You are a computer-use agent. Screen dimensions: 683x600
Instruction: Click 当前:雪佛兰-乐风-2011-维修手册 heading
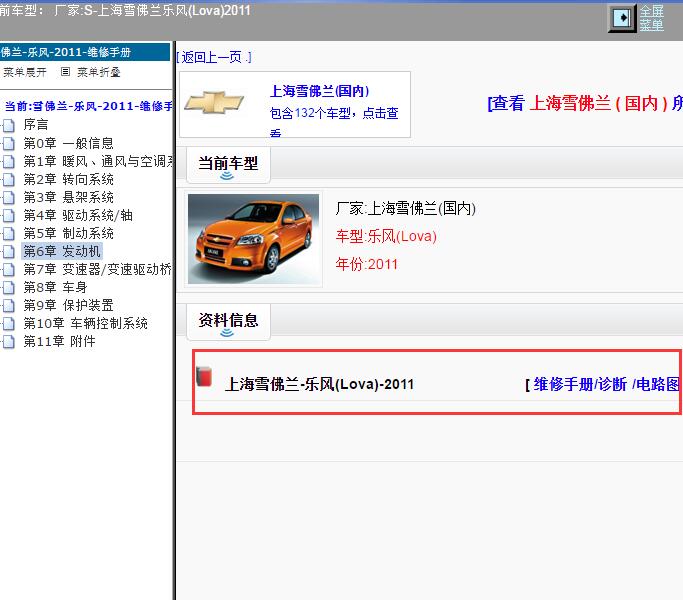pyautogui.click(x=88, y=106)
